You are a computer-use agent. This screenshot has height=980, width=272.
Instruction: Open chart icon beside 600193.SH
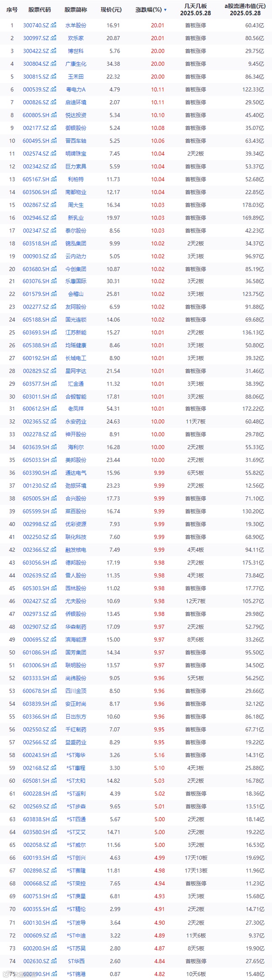pos(54,857)
